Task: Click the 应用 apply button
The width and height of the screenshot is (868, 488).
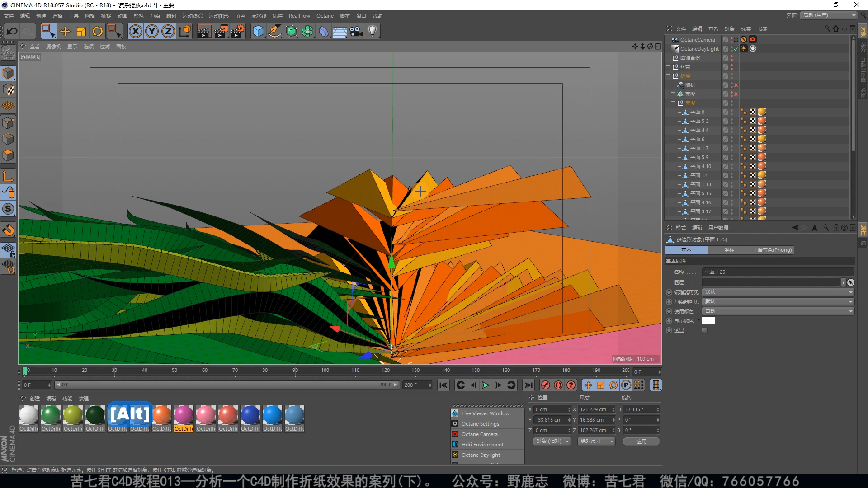Action: point(641,441)
